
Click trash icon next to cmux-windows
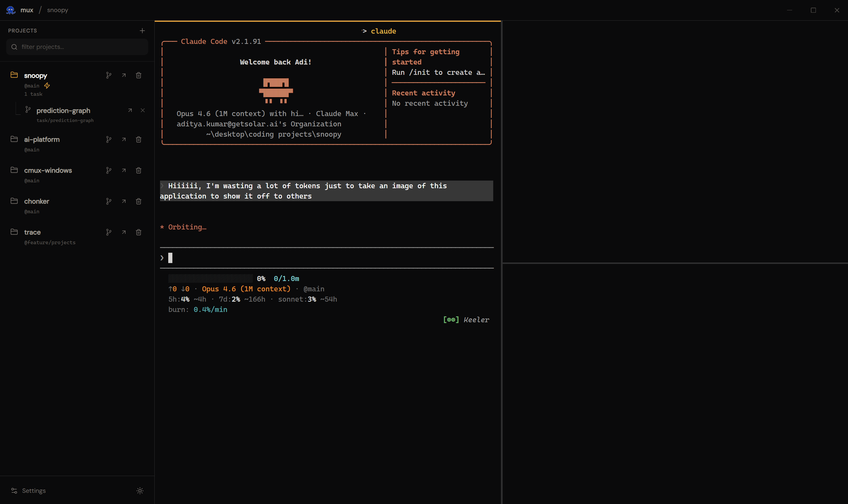(x=138, y=171)
